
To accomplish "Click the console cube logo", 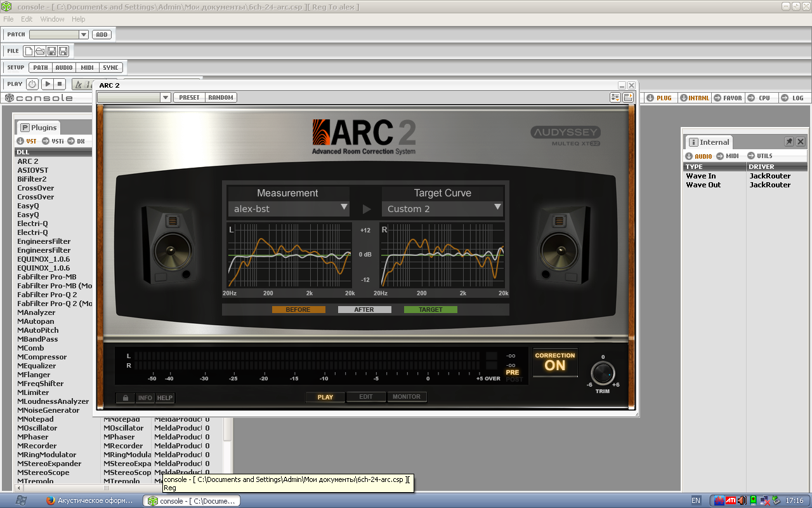I will click(x=9, y=98).
